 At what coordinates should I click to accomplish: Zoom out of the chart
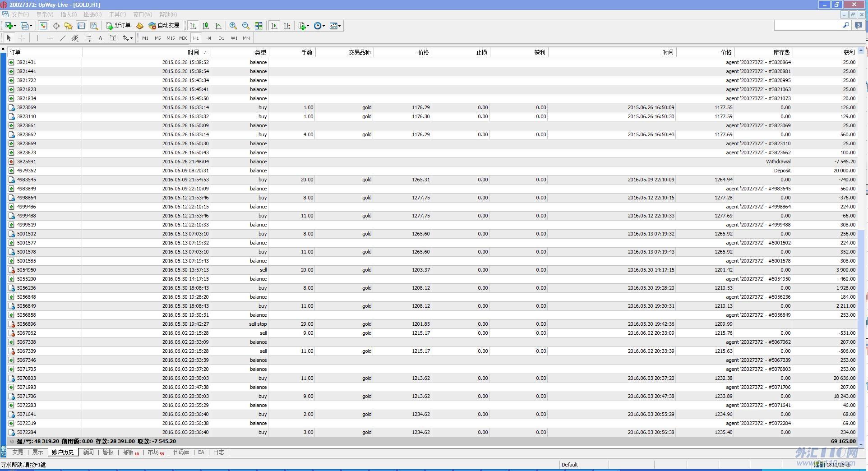pyautogui.click(x=246, y=26)
